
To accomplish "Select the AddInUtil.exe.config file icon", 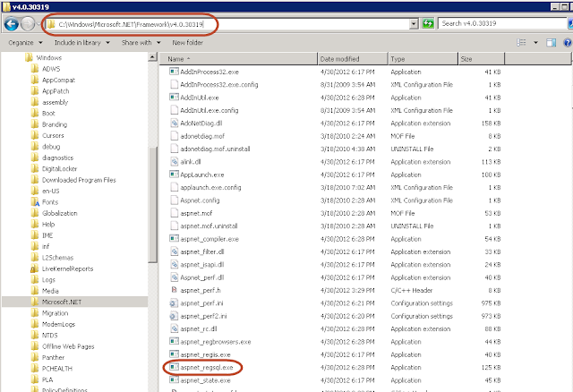I will [x=174, y=110].
